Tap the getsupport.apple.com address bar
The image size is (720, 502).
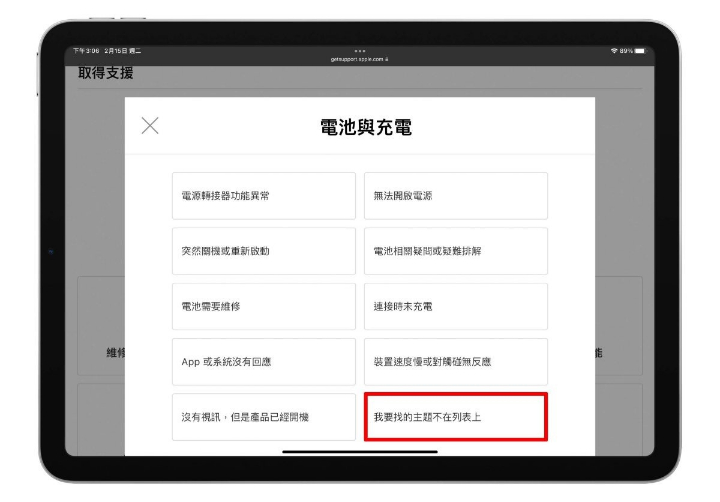[x=359, y=59]
